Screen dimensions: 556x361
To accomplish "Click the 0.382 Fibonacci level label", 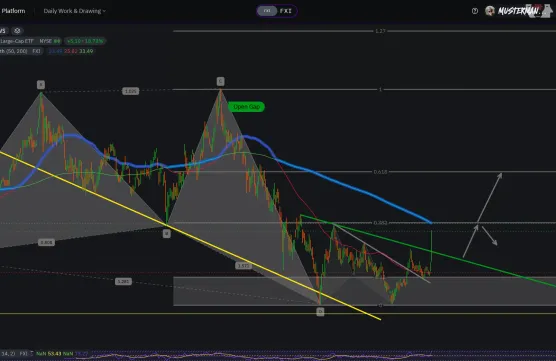I will (380, 223).
